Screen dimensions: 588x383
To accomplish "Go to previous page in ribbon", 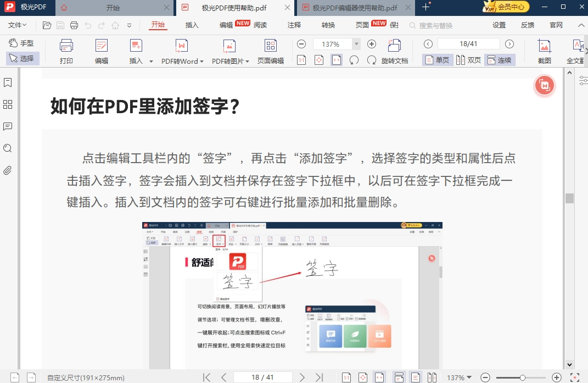I will [x=428, y=44].
